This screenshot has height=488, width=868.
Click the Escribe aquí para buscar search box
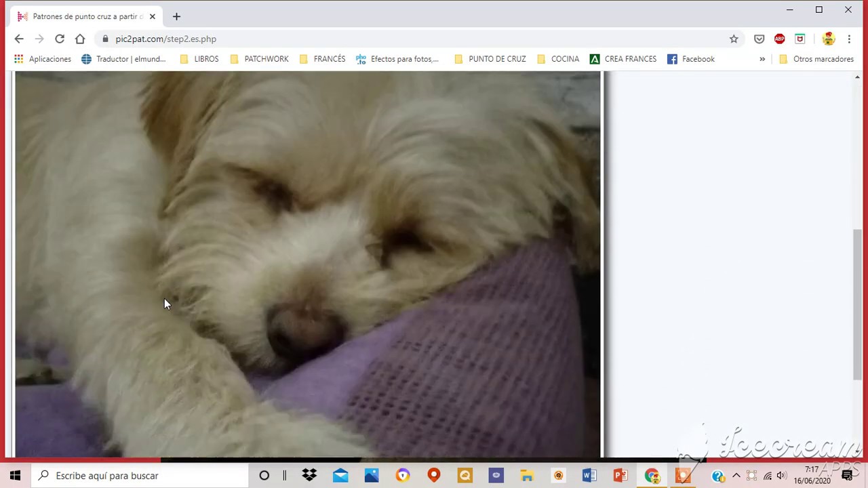point(140,476)
